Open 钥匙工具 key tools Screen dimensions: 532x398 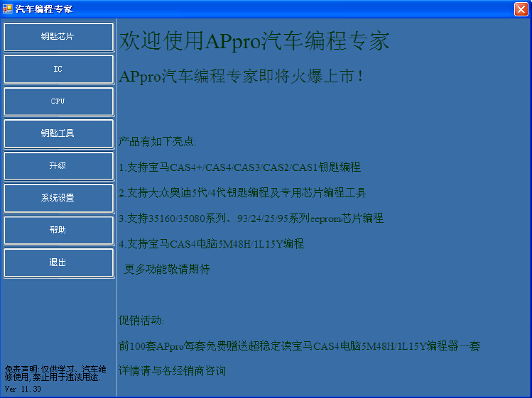58,133
